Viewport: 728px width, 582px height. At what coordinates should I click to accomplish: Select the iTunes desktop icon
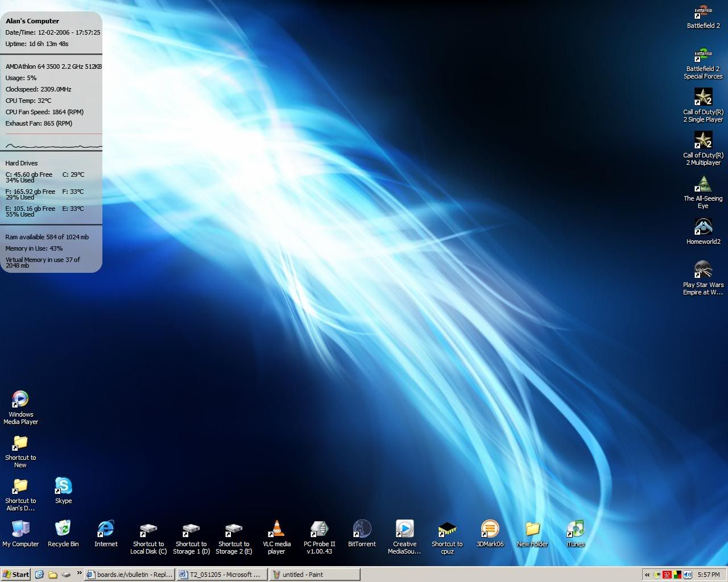point(575,529)
